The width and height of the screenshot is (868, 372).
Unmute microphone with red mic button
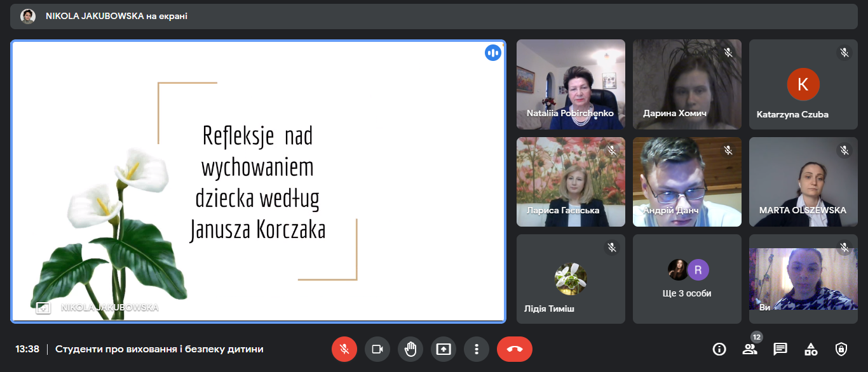click(344, 349)
